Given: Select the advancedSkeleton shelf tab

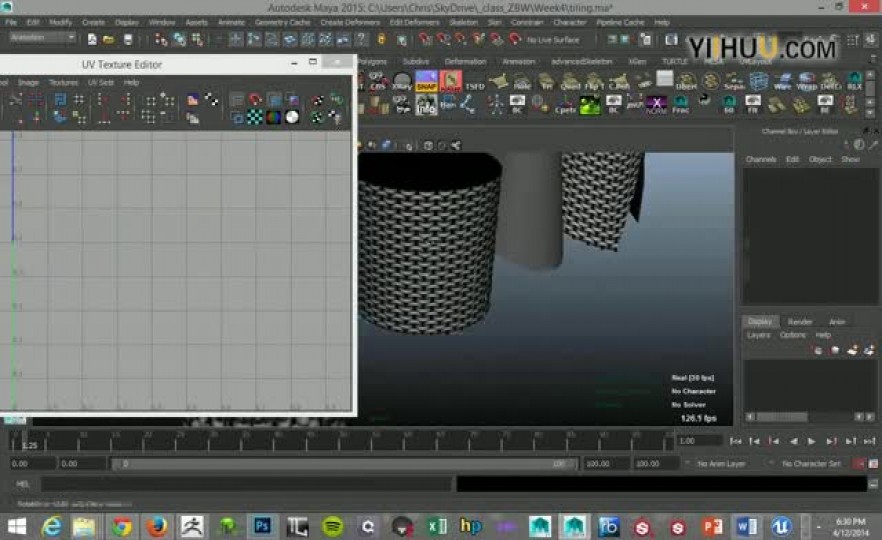Looking at the screenshot, I should (x=582, y=61).
